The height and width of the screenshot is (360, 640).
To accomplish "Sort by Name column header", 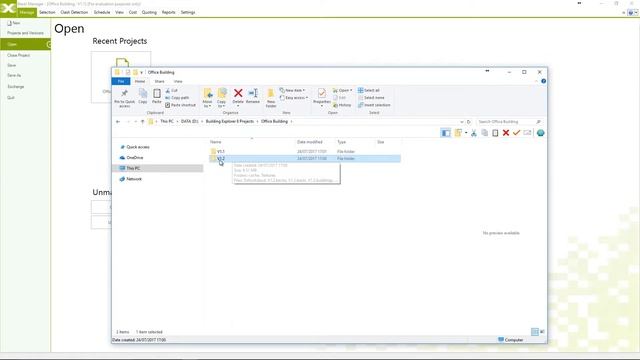I will pyautogui.click(x=216, y=142).
